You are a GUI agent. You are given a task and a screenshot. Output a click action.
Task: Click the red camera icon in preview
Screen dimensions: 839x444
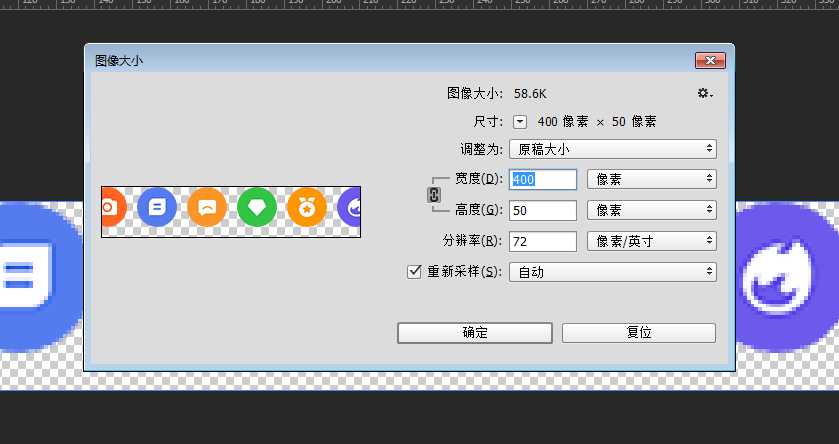tap(112, 207)
